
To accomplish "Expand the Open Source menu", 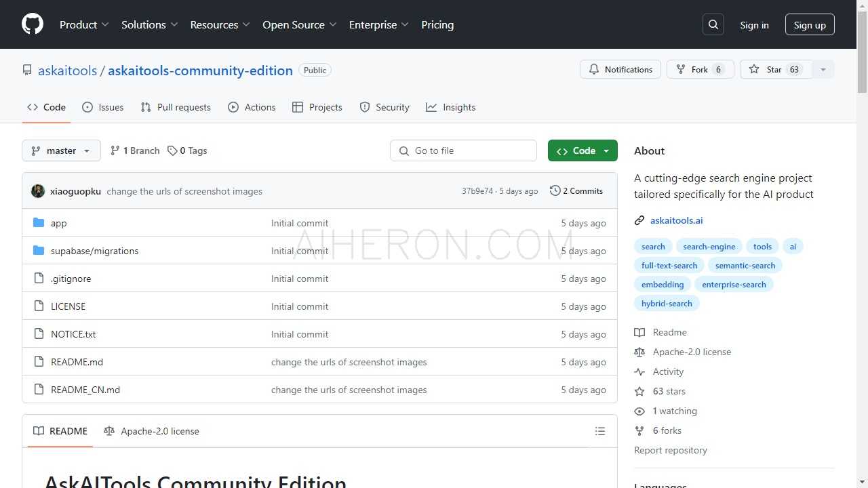I will [300, 24].
